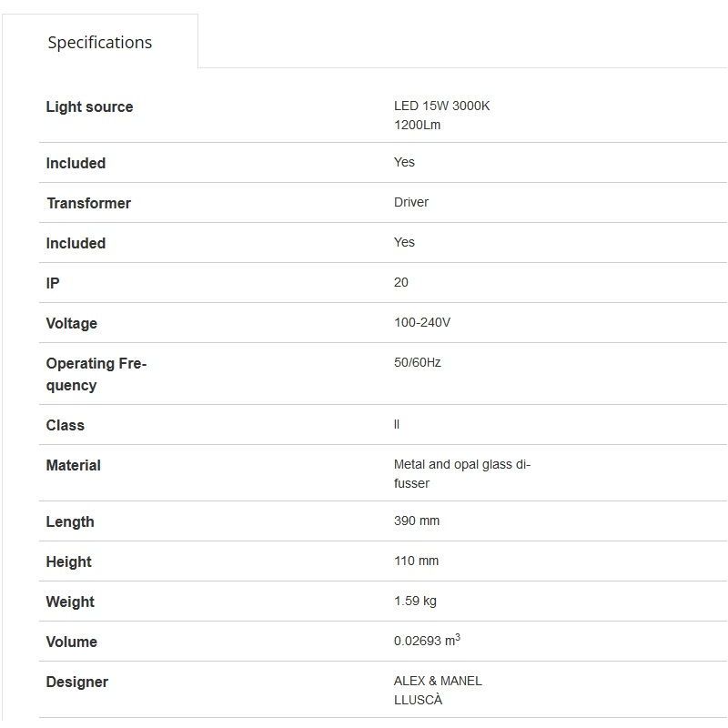Click the IP specification label

click(x=53, y=283)
